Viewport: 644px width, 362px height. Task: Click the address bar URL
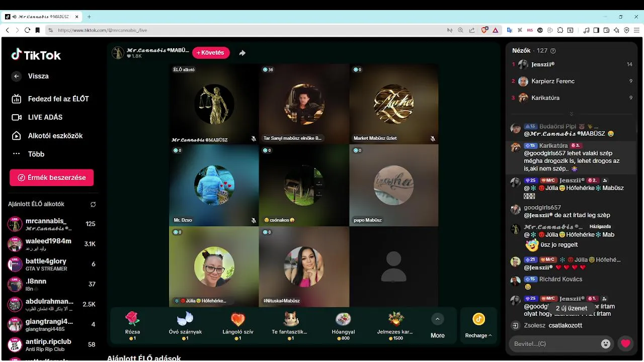[x=102, y=30]
